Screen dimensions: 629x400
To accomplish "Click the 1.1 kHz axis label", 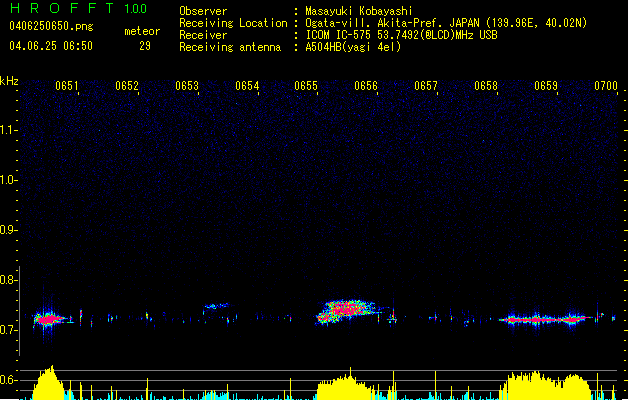I will click(8, 130).
